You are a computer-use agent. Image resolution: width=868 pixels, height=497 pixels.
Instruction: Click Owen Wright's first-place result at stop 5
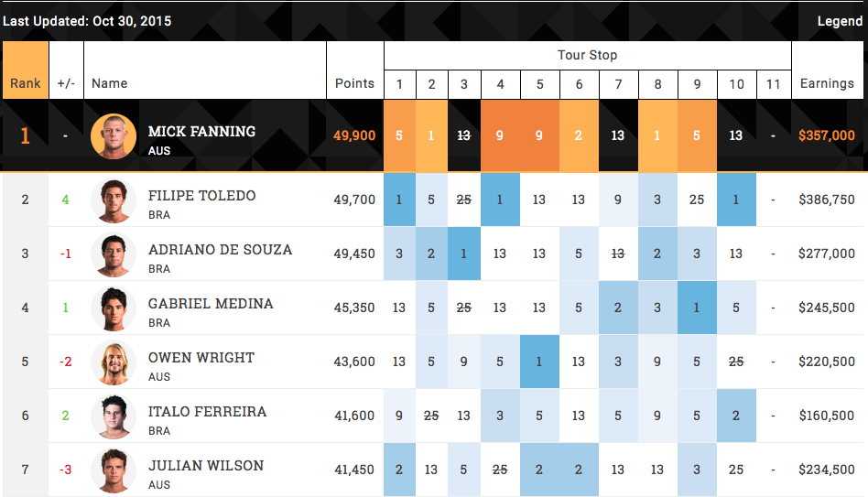pyautogui.click(x=539, y=362)
